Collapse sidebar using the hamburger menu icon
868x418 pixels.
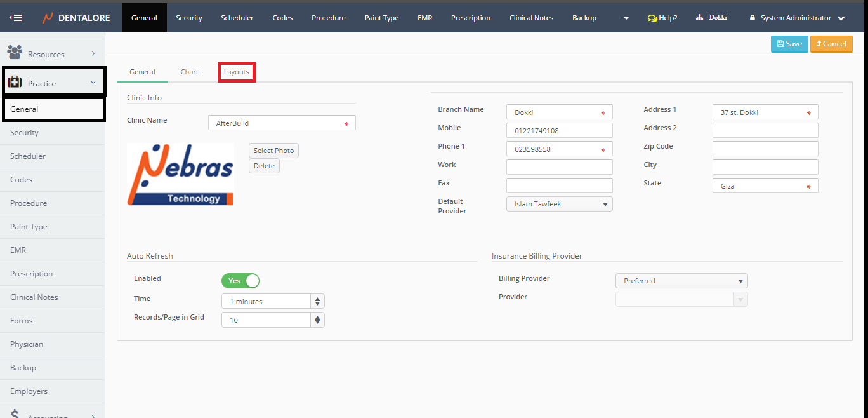[15, 18]
